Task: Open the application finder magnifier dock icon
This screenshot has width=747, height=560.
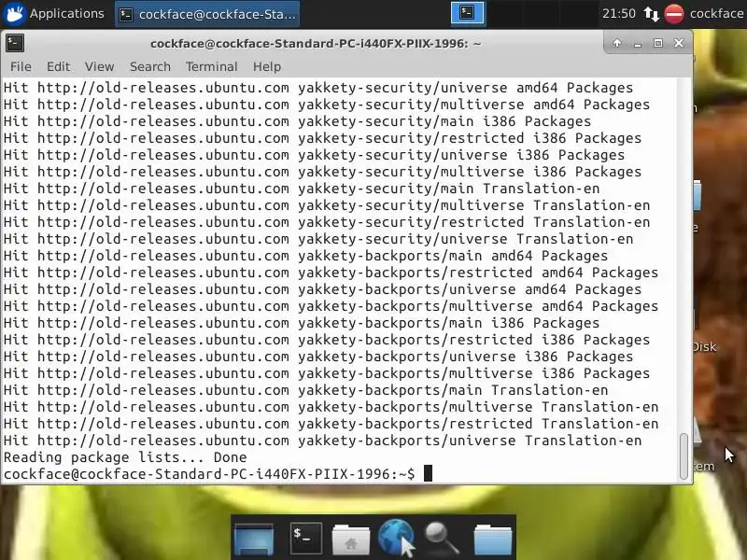Action: pyautogui.click(x=442, y=539)
